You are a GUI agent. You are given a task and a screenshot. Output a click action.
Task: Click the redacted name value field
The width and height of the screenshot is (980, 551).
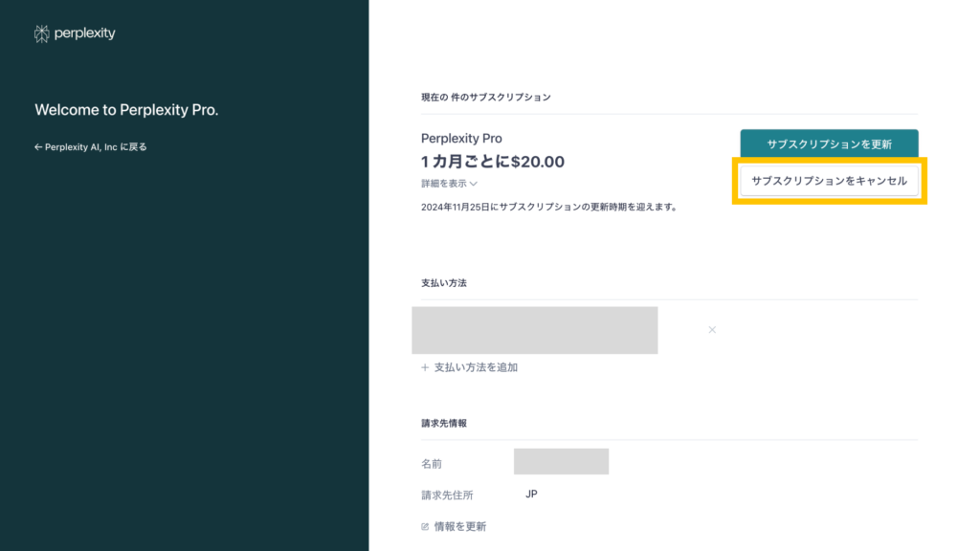click(x=561, y=461)
